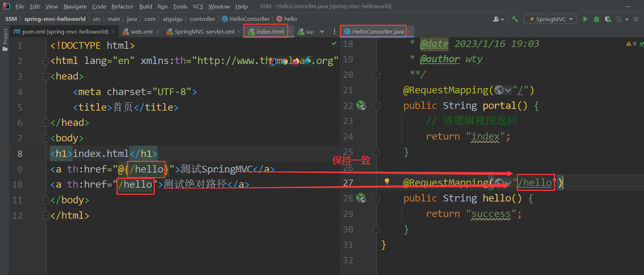This screenshot has height=275, width=644.
Task: Close the web.xml tab
Action: tap(158, 31)
